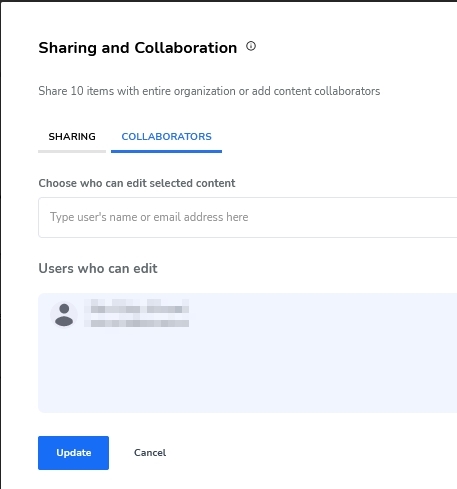Click the user avatar icon in editors list
This screenshot has height=489, width=457.
coord(64,315)
